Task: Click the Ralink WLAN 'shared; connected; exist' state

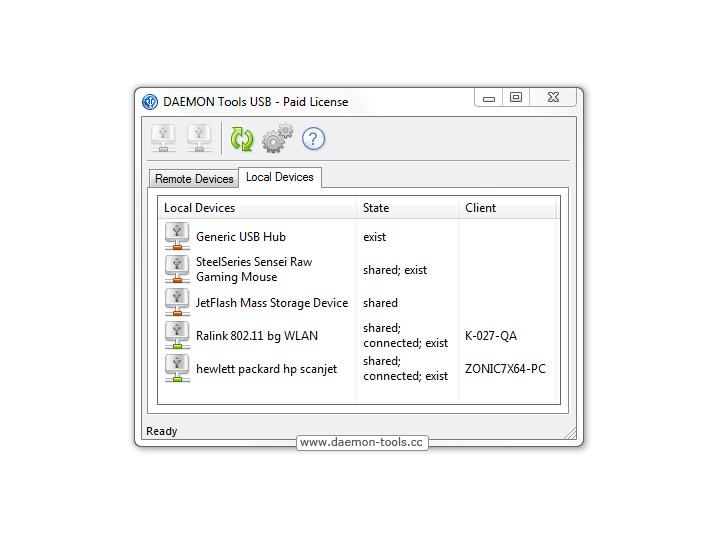Action: pos(406,336)
